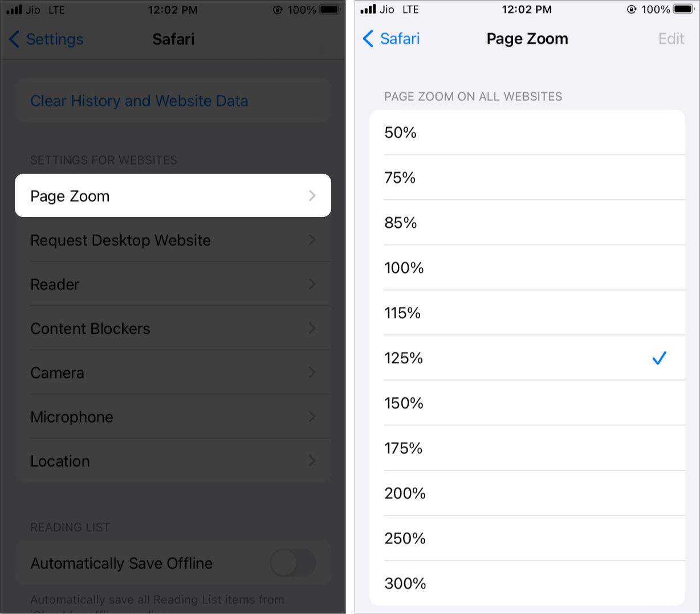Image resolution: width=700 pixels, height=614 pixels.
Task: Tap the Edit button on Page Zoom
Action: coord(671,39)
